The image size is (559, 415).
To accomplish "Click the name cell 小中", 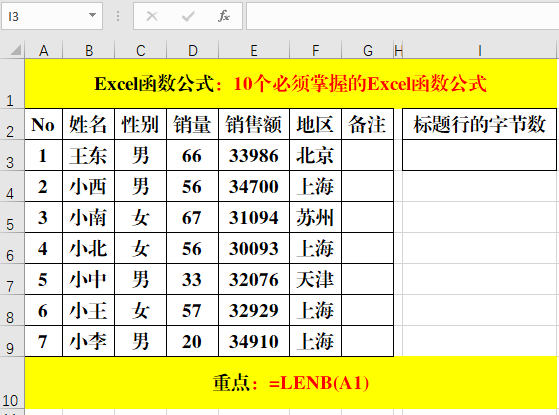I will point(88,279).
